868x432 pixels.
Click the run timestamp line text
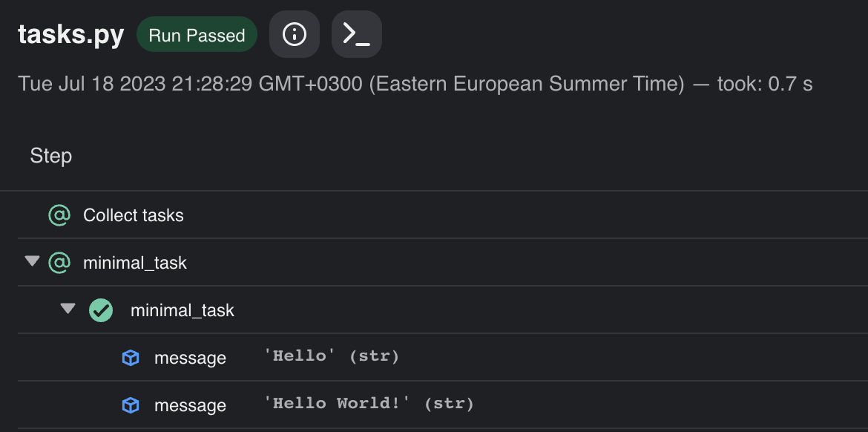(415, 84)
